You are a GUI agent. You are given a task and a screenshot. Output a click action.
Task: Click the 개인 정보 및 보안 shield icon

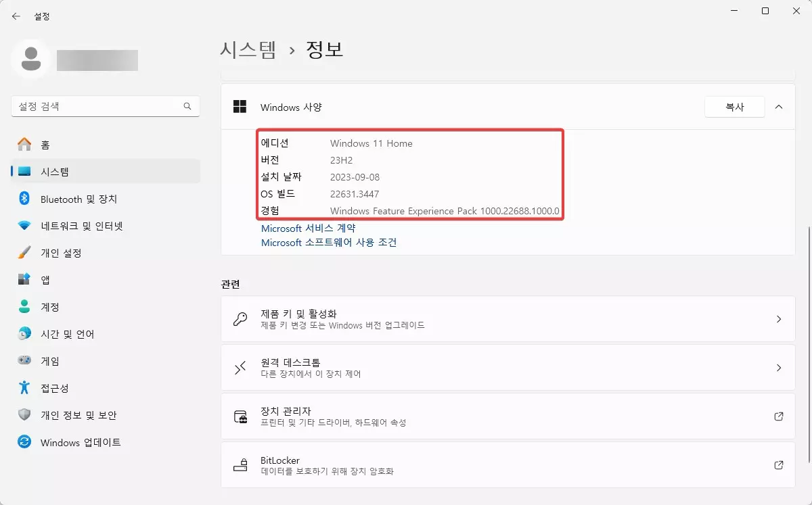[x=24, y=415]
